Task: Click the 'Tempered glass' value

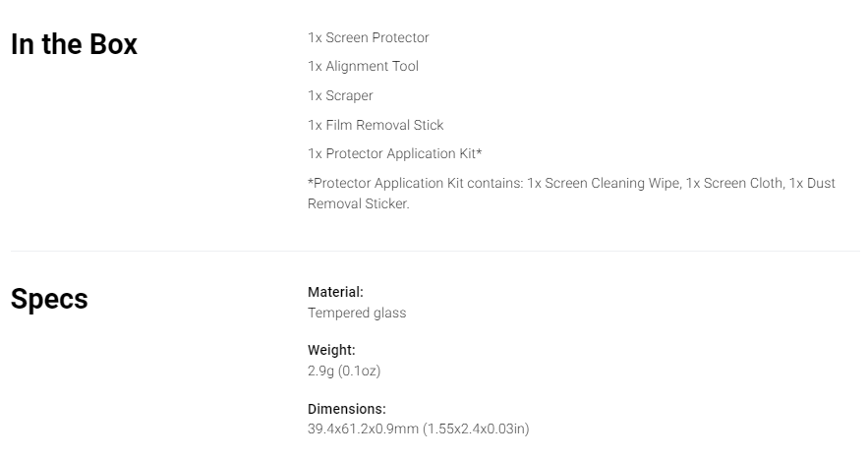Action: [x=357, y=314]
